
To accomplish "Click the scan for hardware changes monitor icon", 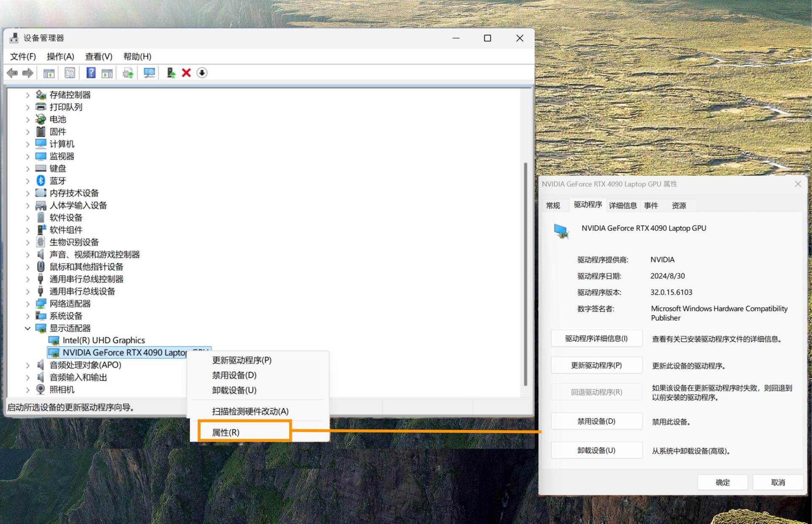I will click(x=149, y=73).
